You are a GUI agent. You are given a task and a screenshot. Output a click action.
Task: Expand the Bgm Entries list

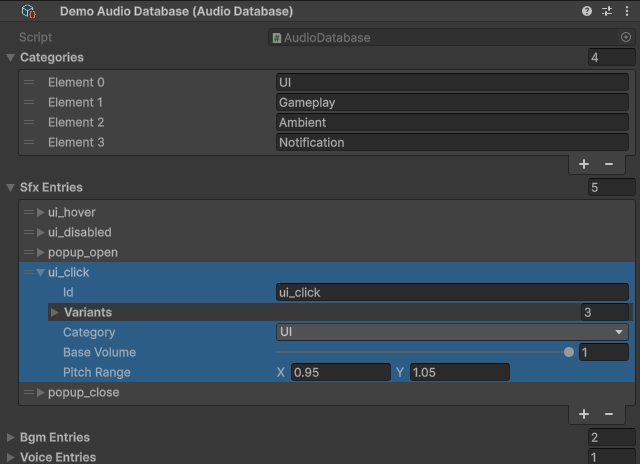(x=11, y=437)
